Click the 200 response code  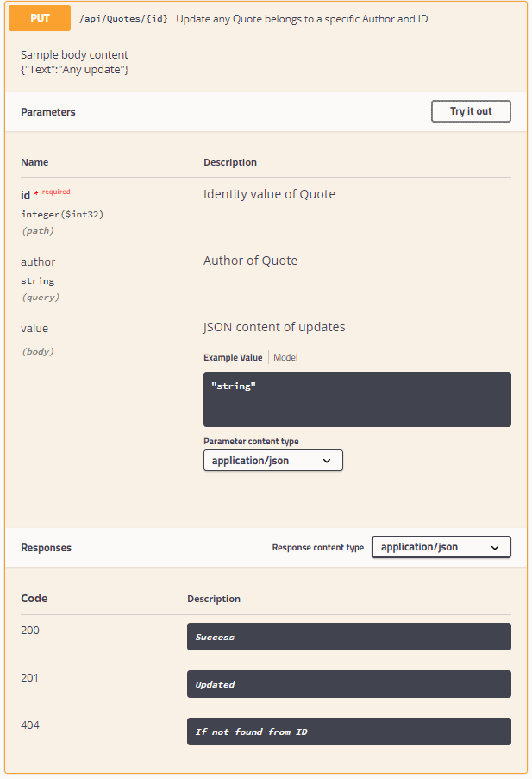(x=30, y=631)
